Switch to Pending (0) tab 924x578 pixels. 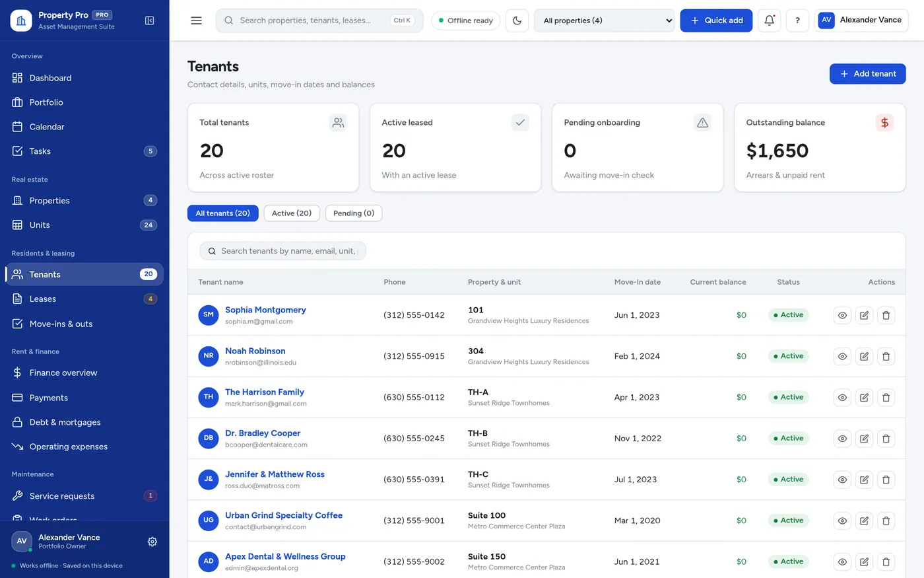point(354,213)
